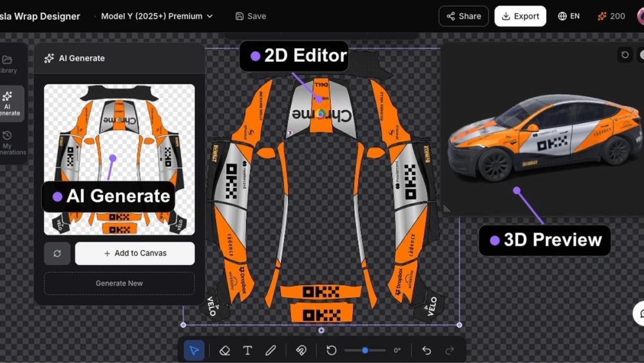
Task: Open the My Generations sidebar tab
Action: pos(12,143)
